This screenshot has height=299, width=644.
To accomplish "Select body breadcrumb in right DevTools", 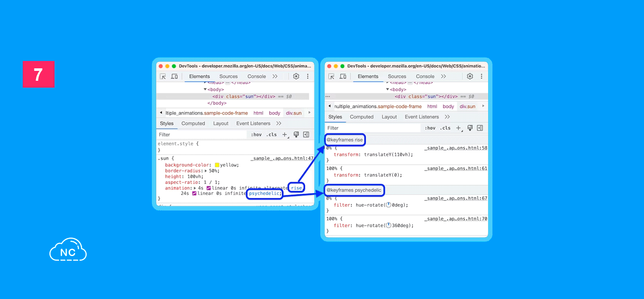I will click(x=448, y=107).
